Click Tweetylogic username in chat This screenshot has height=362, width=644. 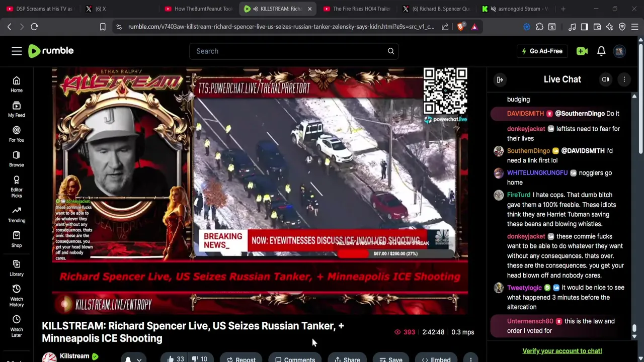524,288
